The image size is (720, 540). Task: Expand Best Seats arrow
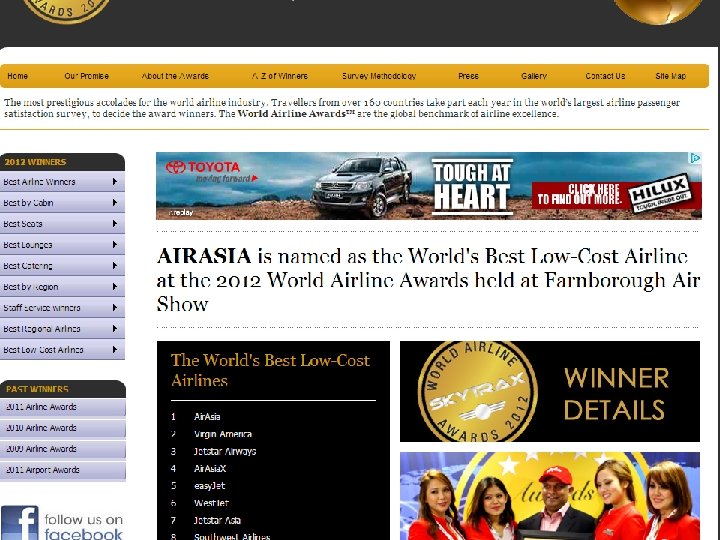[115, 224]
